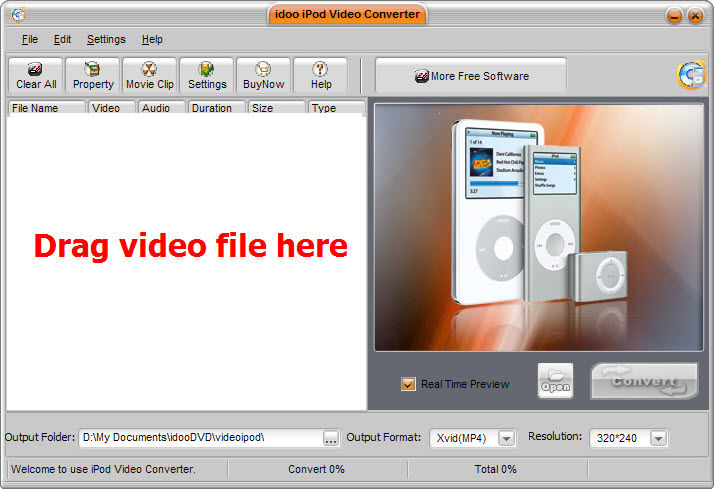Click the iPod preview image

539,228
